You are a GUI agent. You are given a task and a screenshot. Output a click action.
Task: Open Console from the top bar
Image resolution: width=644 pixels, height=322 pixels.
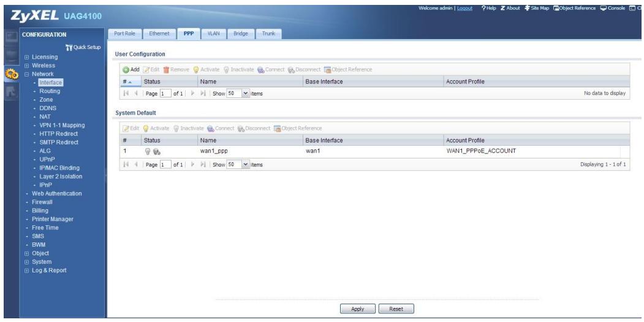613,8
